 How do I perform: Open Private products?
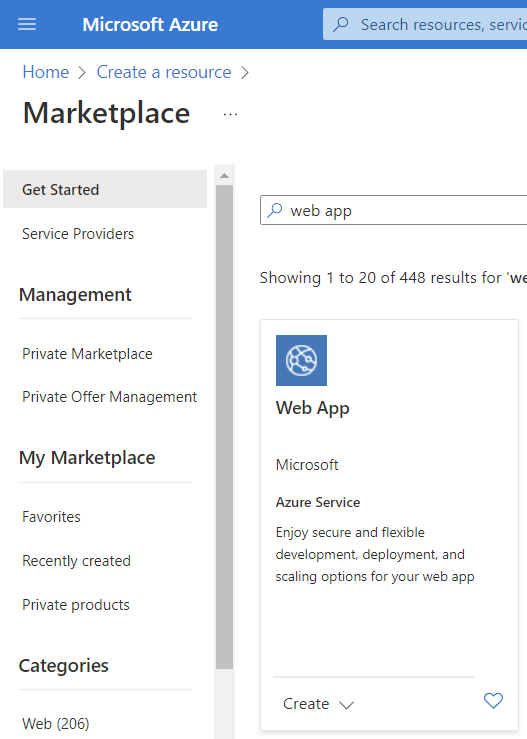click(x=76, y=605)
